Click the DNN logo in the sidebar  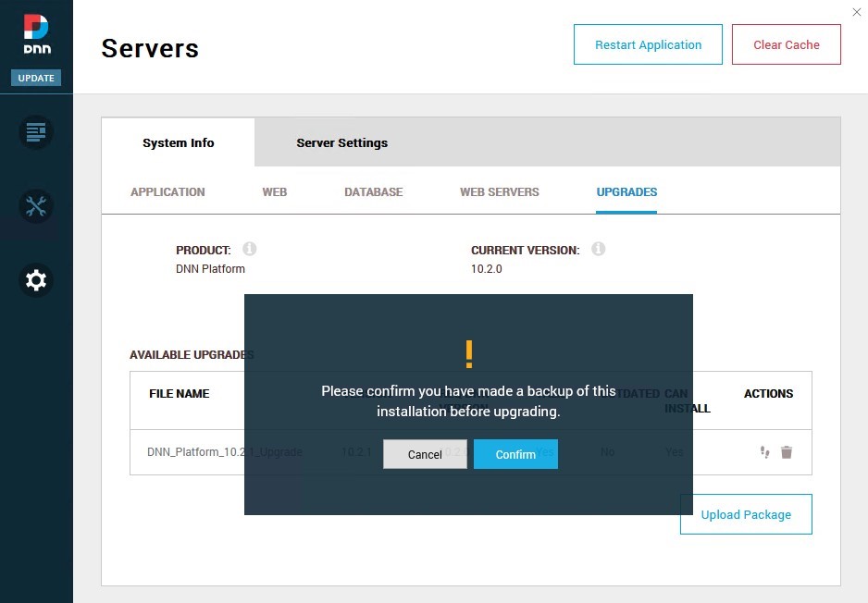click(x=36, y=34)
